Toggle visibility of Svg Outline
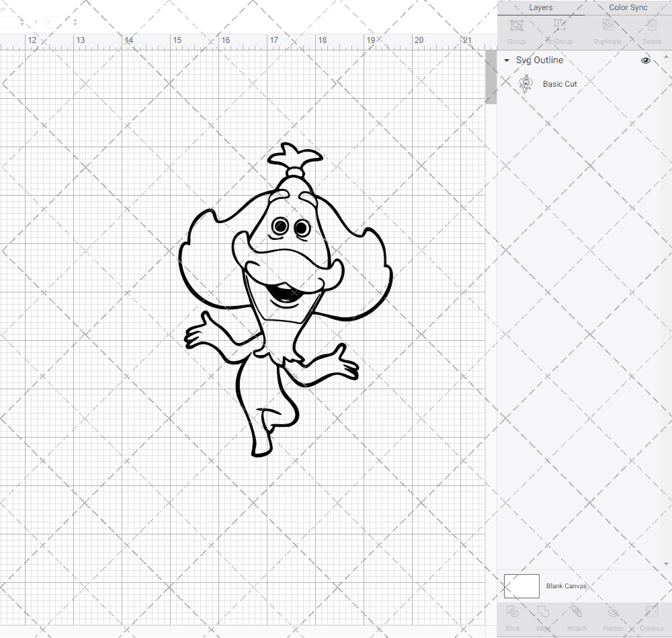 645,60
